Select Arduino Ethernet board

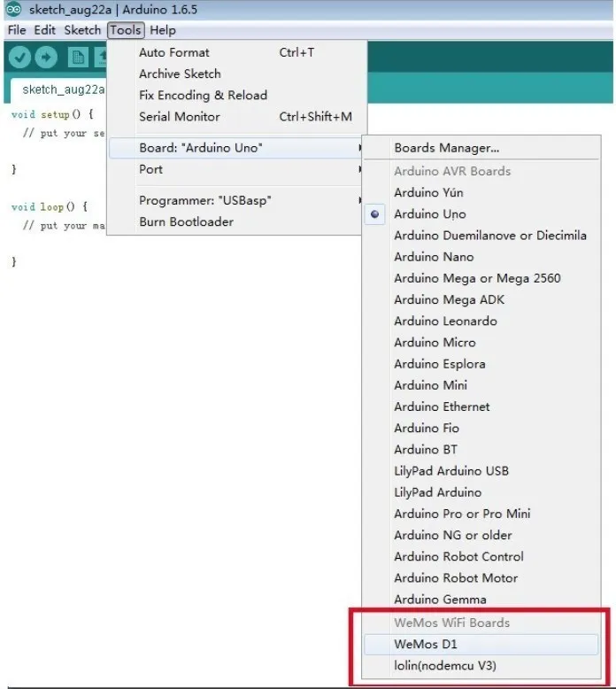481,406
